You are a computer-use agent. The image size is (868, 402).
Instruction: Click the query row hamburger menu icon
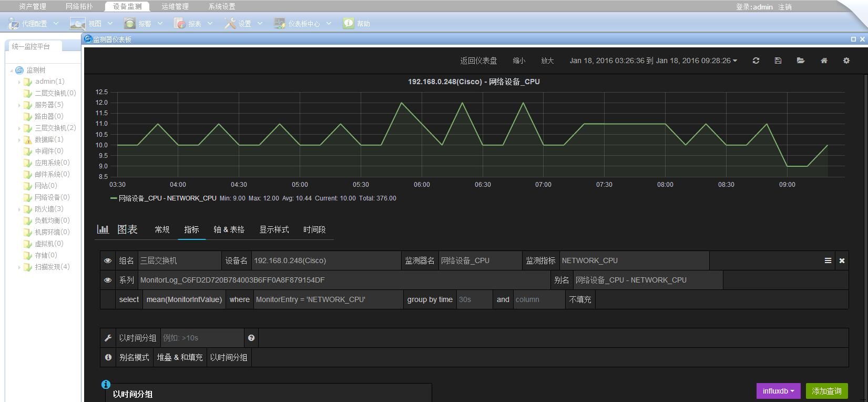click(x=828, y=260)
